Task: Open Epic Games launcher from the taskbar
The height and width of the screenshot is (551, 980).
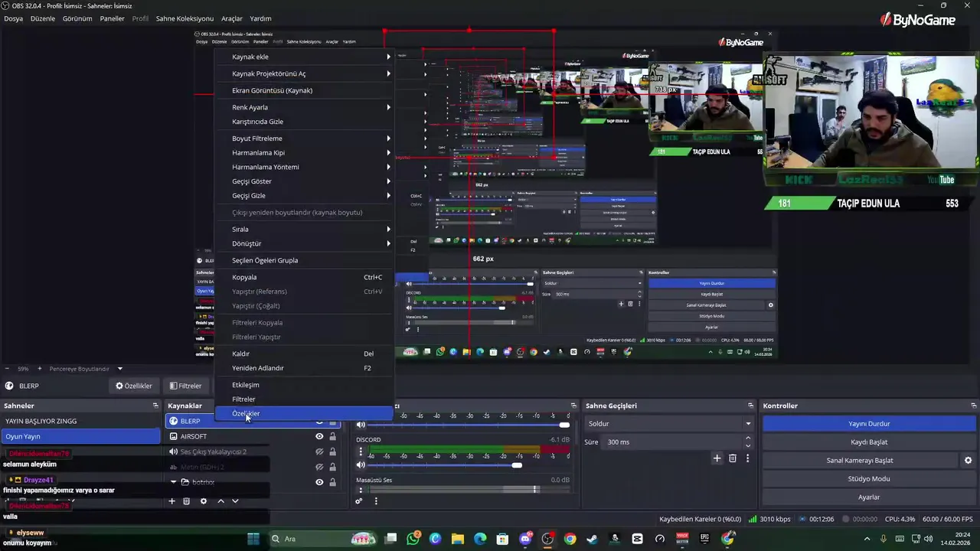Action: [x=704, y=539]
